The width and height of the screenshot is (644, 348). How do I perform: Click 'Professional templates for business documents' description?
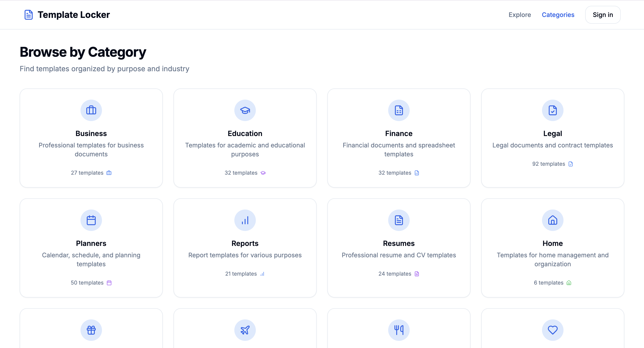pos(91,149)
